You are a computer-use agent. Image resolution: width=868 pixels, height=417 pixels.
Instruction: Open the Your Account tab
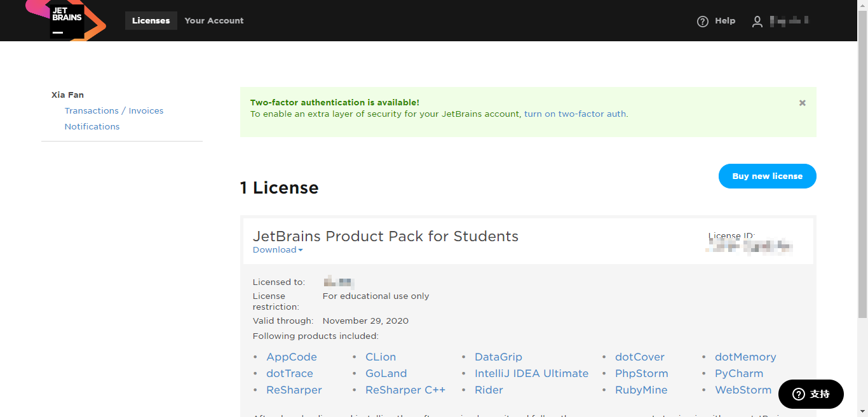214,21
